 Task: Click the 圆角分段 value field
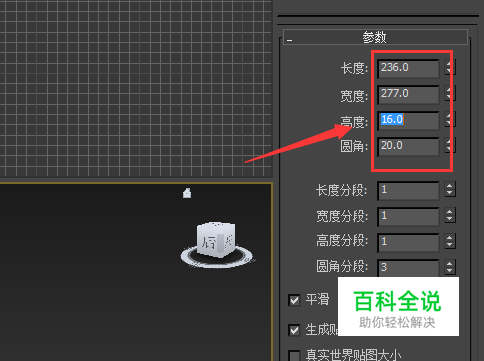tap(408, 268)
